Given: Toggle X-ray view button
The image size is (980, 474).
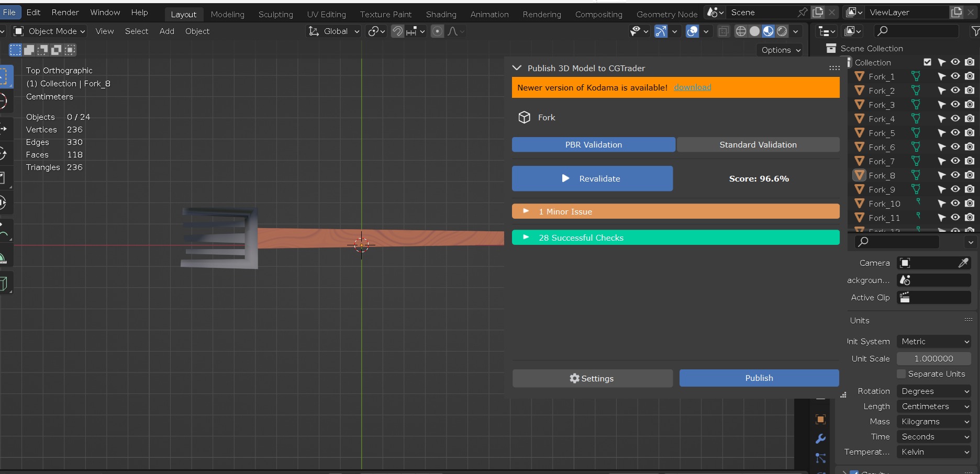Looking at the screenshot, I should [723, 31].
